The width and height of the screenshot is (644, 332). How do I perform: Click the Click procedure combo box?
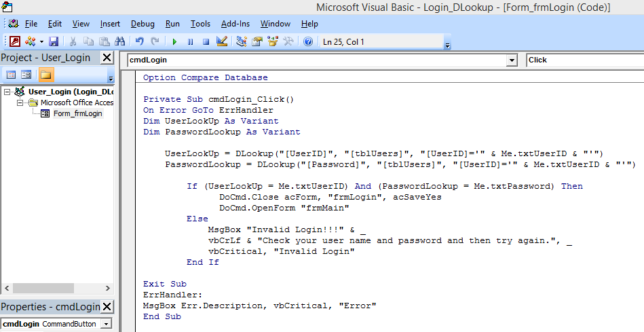coord(585,60)
